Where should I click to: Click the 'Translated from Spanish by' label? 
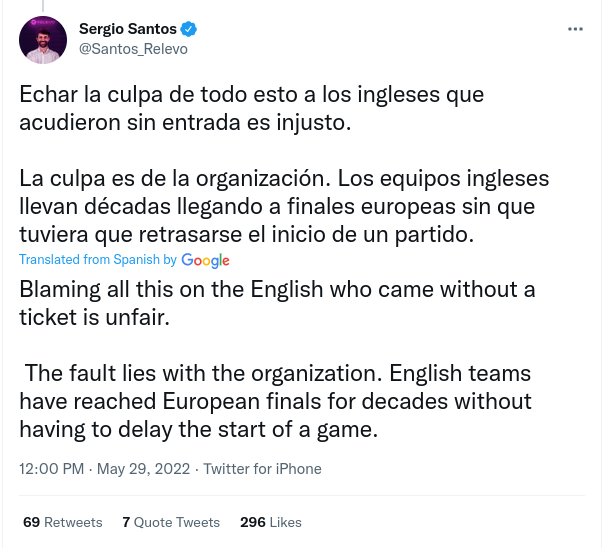coord(98,260)
